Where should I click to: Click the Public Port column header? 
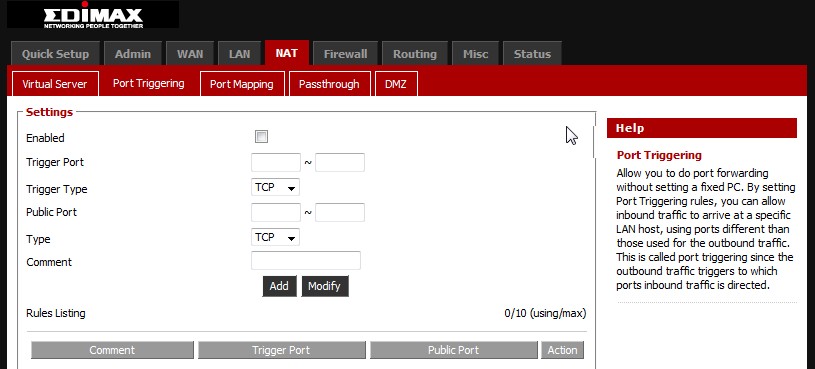pyautogui.click(x=453, y=350)
